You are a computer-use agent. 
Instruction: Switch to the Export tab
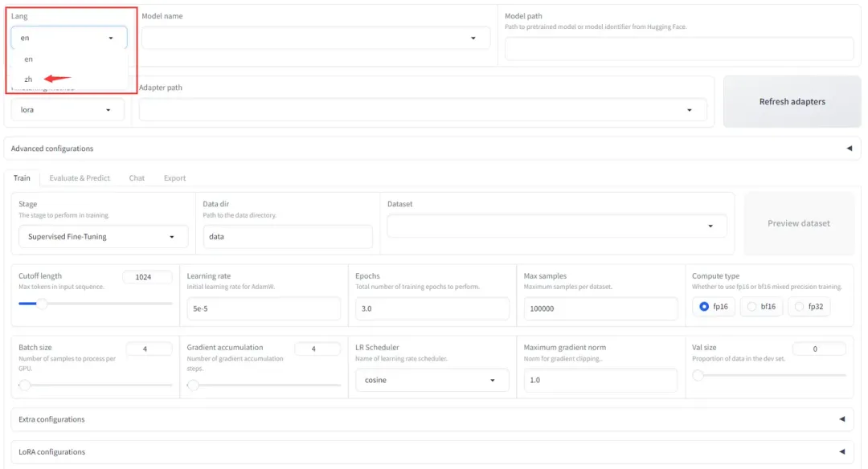[174, 177]
